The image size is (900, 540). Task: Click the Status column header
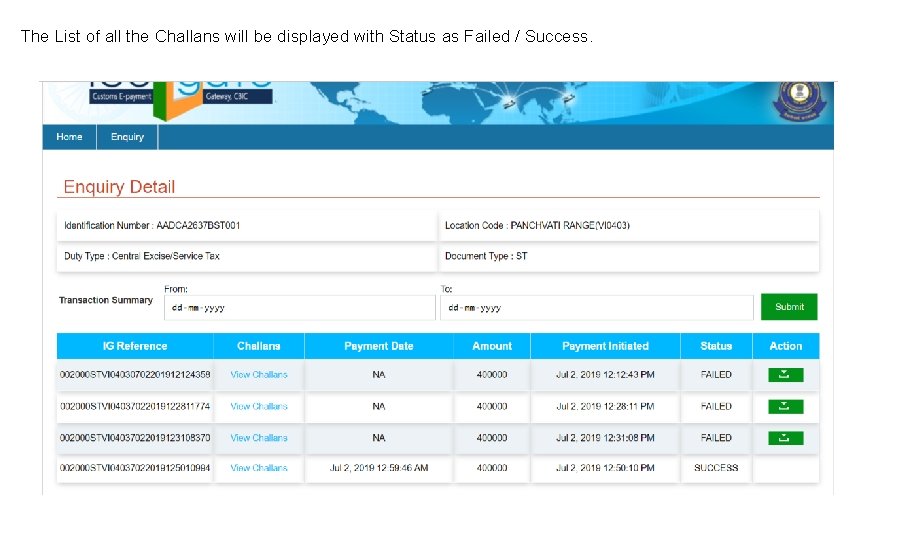click(716, 346)
